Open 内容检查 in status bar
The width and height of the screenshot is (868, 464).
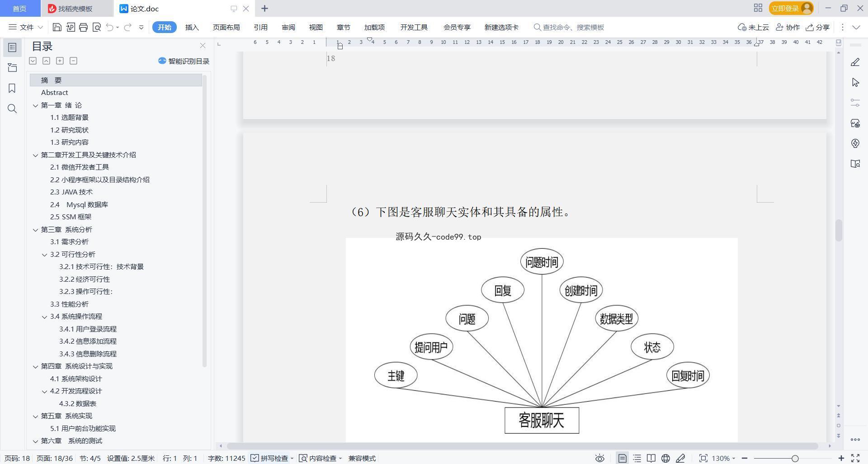tap(320, 458)
